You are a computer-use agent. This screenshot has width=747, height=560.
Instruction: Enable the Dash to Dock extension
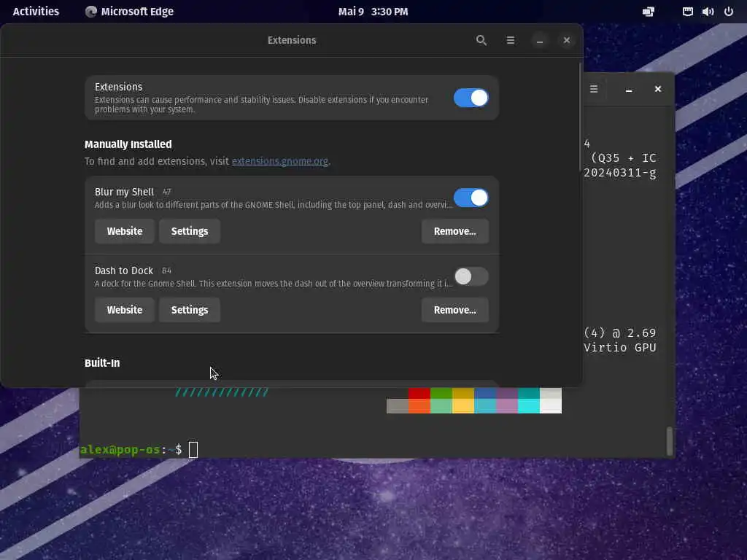[x=471, y=276]
